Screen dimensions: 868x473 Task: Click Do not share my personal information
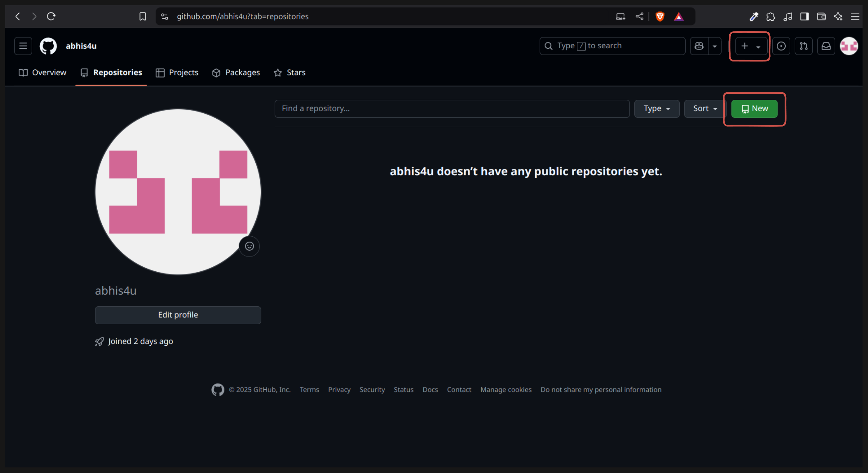(601, 389)
